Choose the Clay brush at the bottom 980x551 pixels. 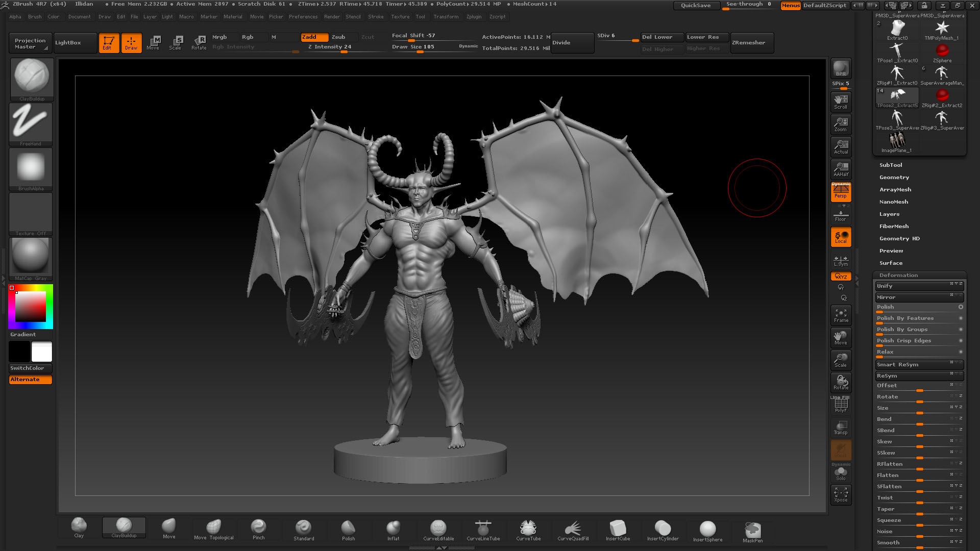pos(79,528)
